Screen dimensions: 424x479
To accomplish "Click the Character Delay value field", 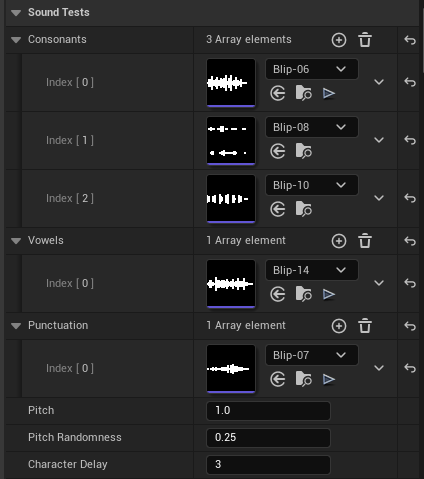I will click(x=268, y=464).
